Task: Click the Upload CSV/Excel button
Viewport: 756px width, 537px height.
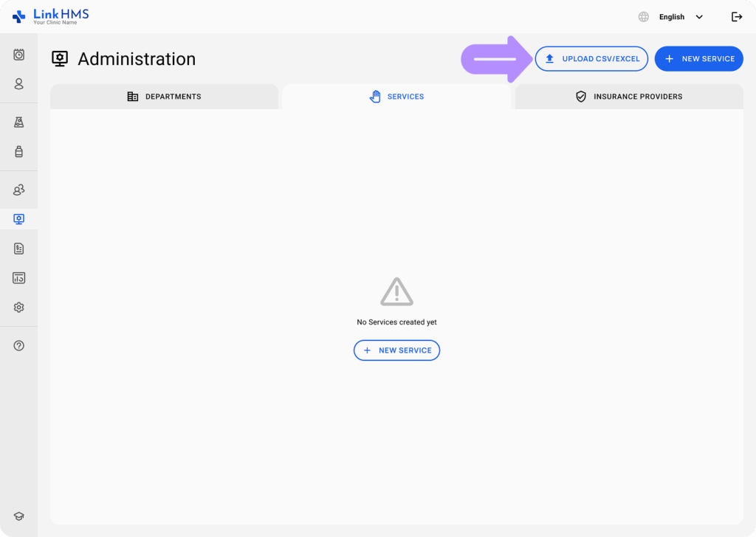Action: click(x=591, y=59)
